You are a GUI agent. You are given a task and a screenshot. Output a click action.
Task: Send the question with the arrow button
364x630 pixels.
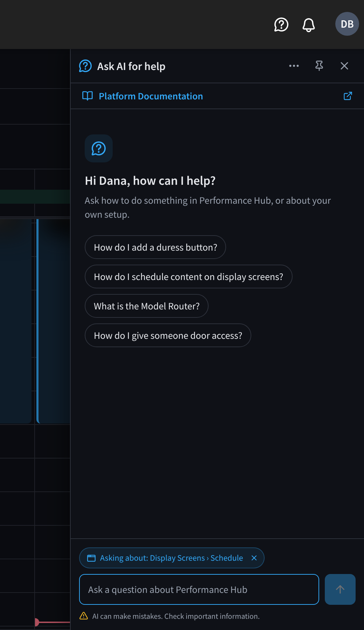pos(340,589)
